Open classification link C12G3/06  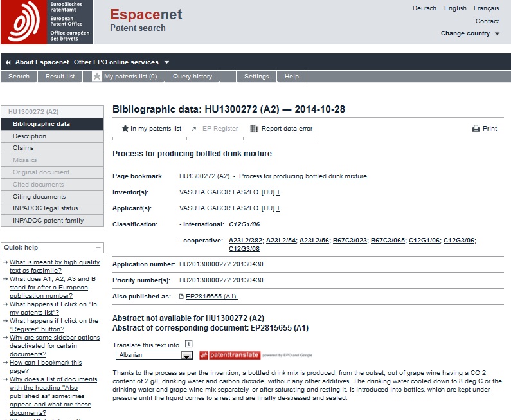459,241
